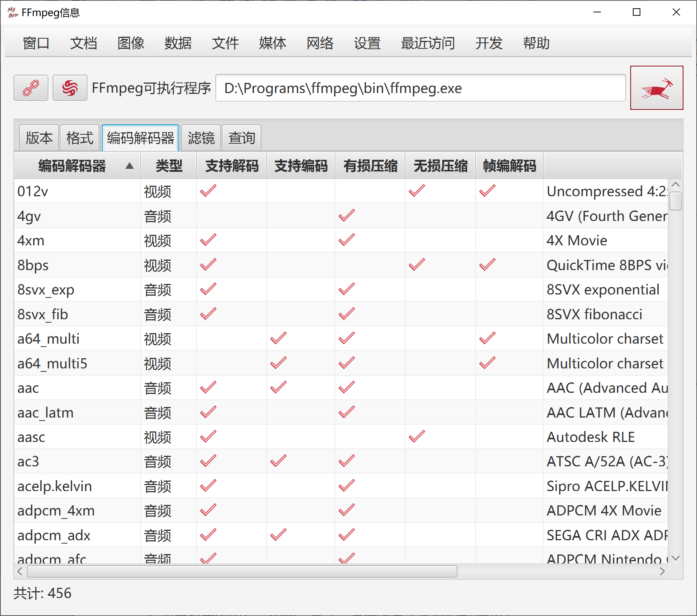Open the 开发 menu

tap(488, 43)
